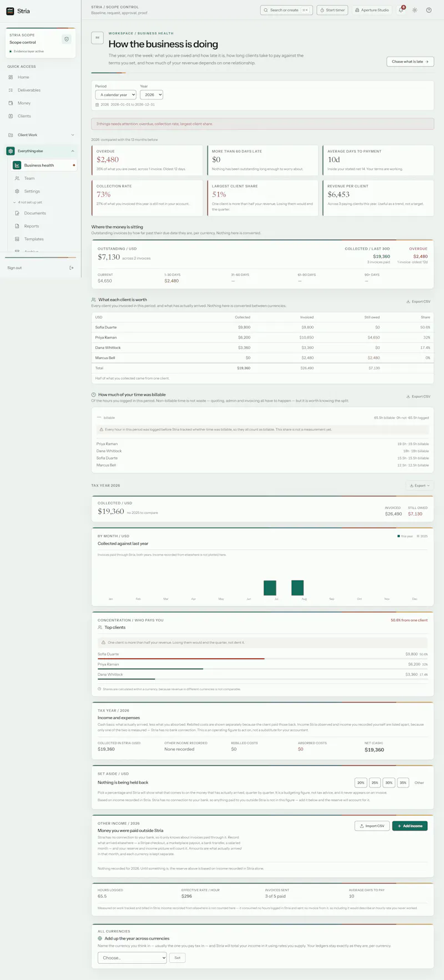Go to Home in quick access
This screenshot has width=444, height=980.
click(x=40, y=77)
